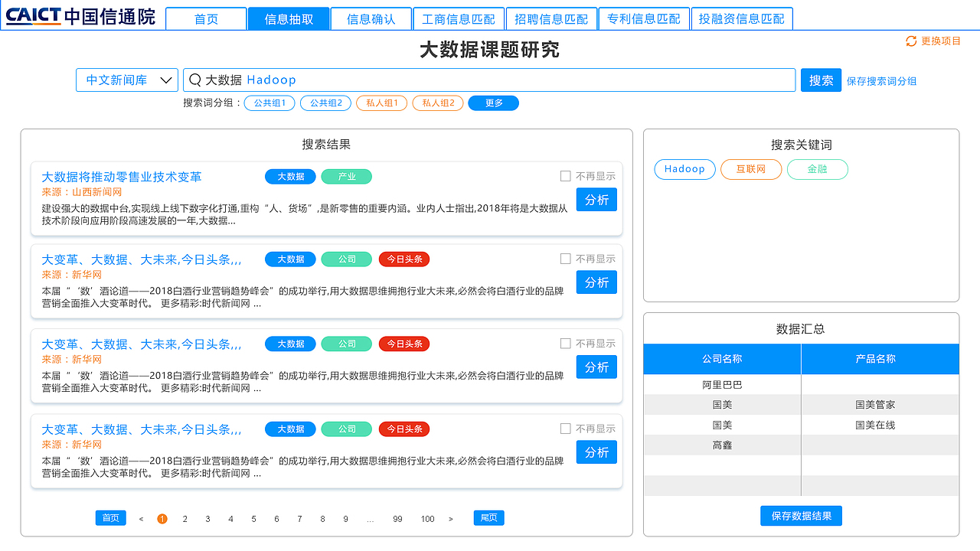
Task: Click the next page arrow >
Action: pyautogui.click(x=450, y=519)
